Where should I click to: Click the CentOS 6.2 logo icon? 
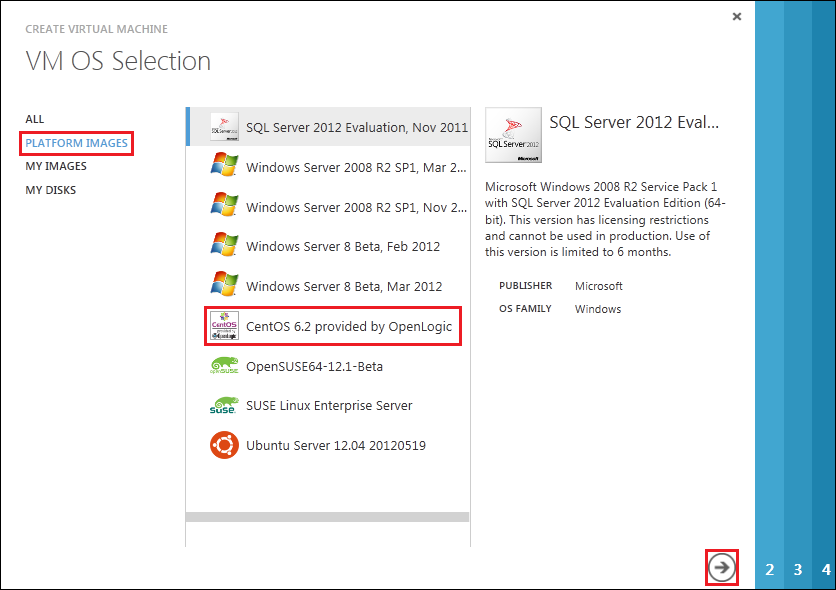pos(225,326)
